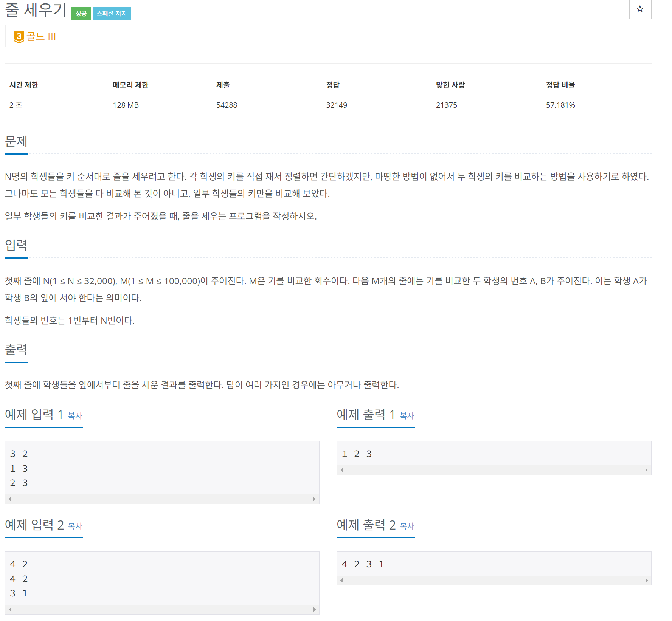This screenshot has height=621, width=672.
Task: Click the star favorite icon
Action: [640, 9]
